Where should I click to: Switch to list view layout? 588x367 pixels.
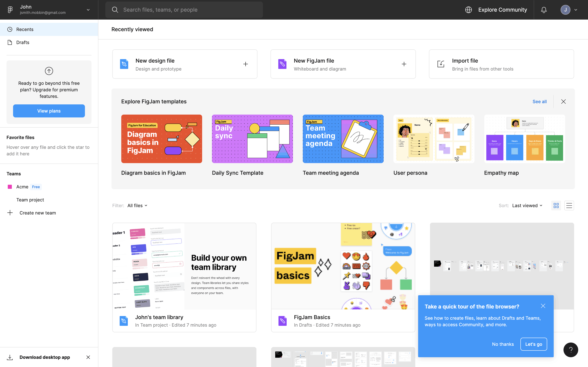tap(569, 206)
